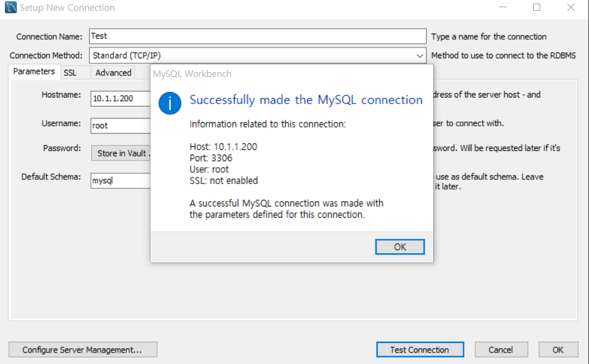Viewport: 589px width, 364px height.
Task: Switch to the SSL tab
Action: point(70,72)
